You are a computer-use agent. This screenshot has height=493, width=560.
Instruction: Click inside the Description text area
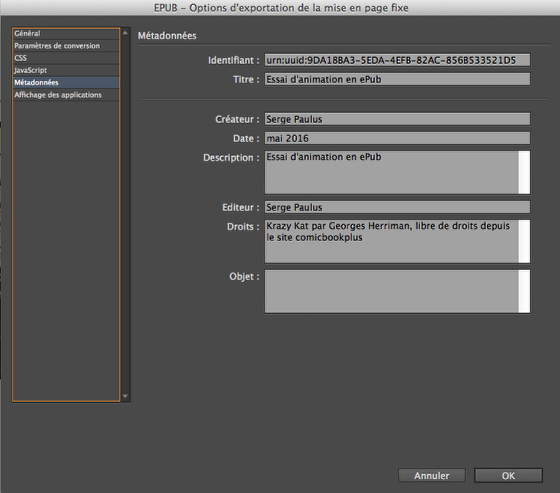click(392, 173)
